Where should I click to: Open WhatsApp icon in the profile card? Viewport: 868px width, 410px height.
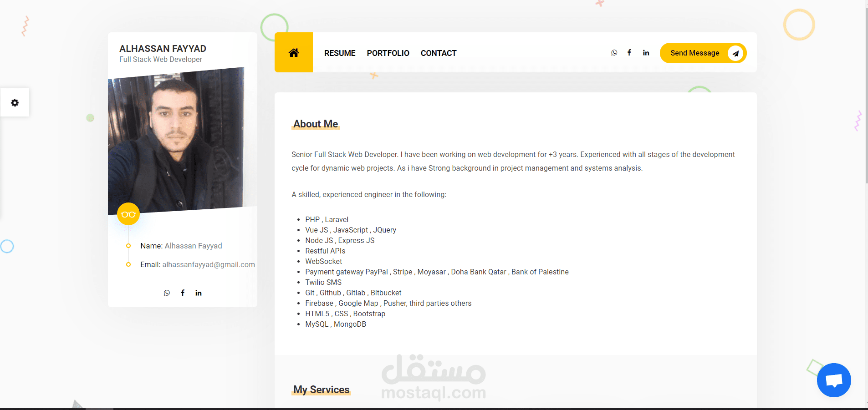(x=167, y=293)
